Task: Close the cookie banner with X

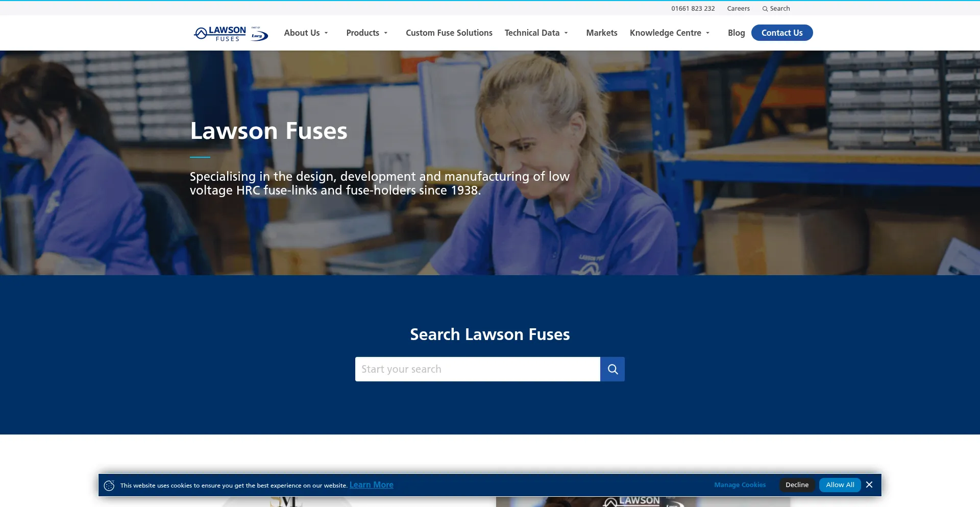Action: tap(869, 485)
